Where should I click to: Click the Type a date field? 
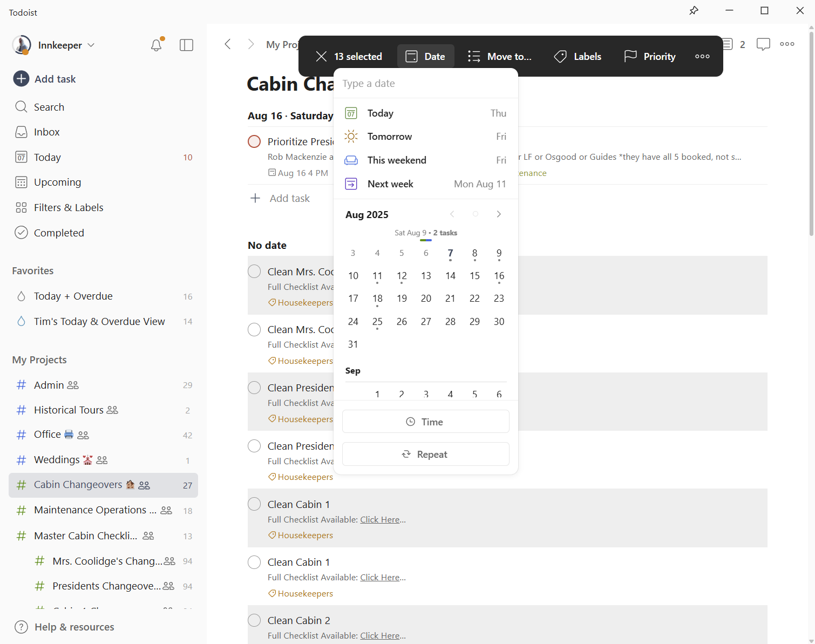click(x=425, y=84)
